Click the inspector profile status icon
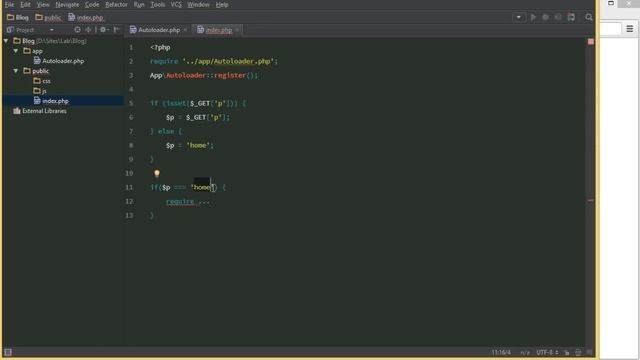Viewport: 640px width, 360px height. [578, 352]
